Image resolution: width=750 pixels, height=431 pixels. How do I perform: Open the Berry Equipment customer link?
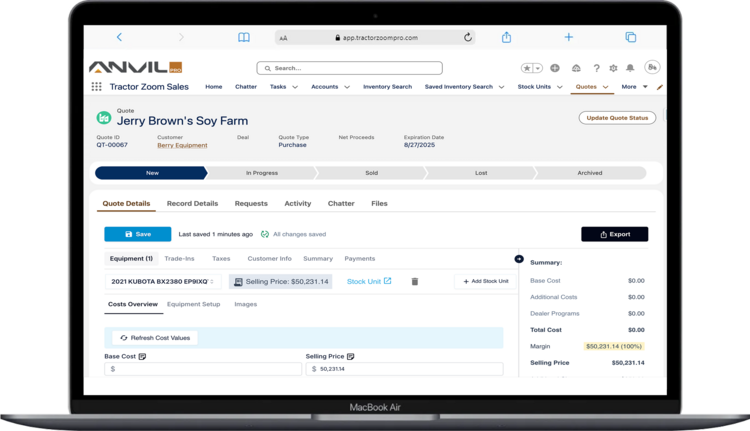(x=182, y=146)
